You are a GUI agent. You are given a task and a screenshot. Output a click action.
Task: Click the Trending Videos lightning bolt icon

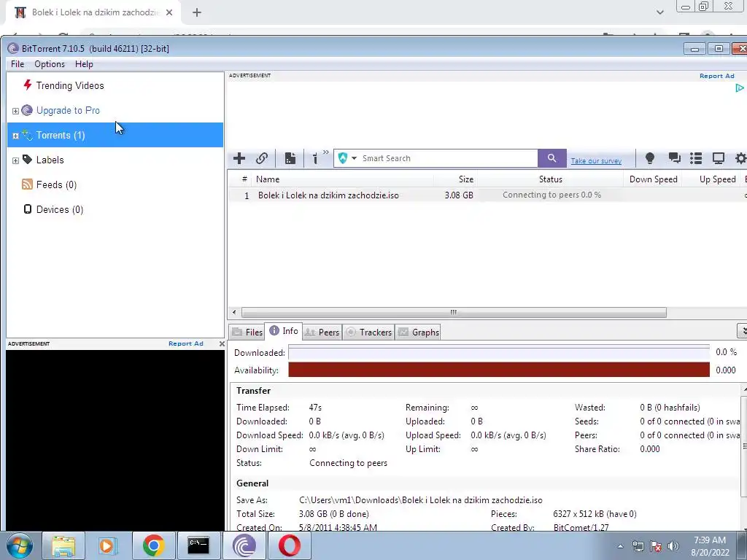pos(28,85)
